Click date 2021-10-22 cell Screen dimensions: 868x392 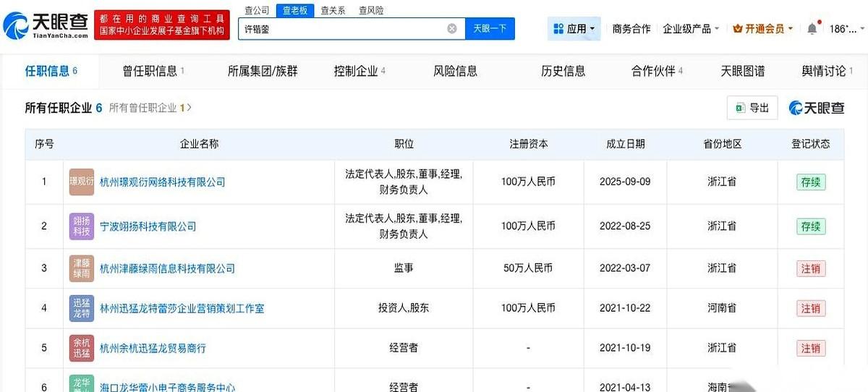point(625,308)
